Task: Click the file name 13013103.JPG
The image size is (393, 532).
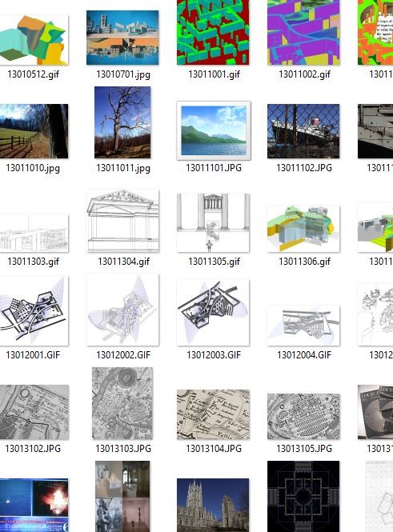Action: [123, 449]
